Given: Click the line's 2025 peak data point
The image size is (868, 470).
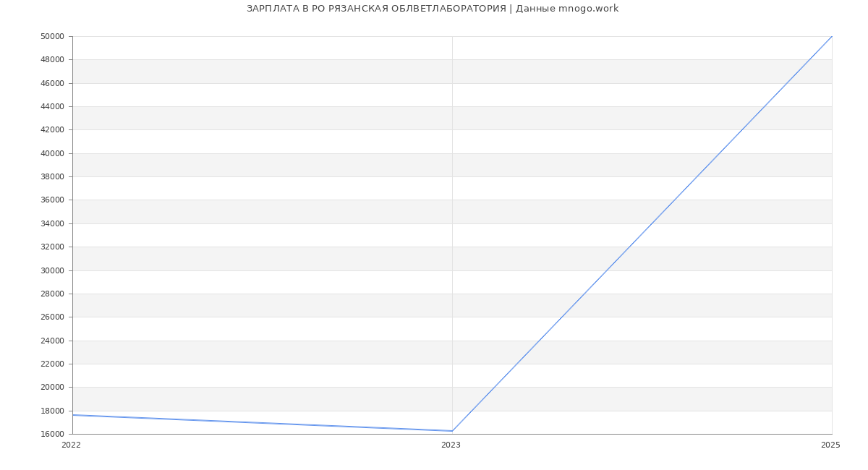Looking at the screenshot, I should pyautogui.click(x=832, y=36).
